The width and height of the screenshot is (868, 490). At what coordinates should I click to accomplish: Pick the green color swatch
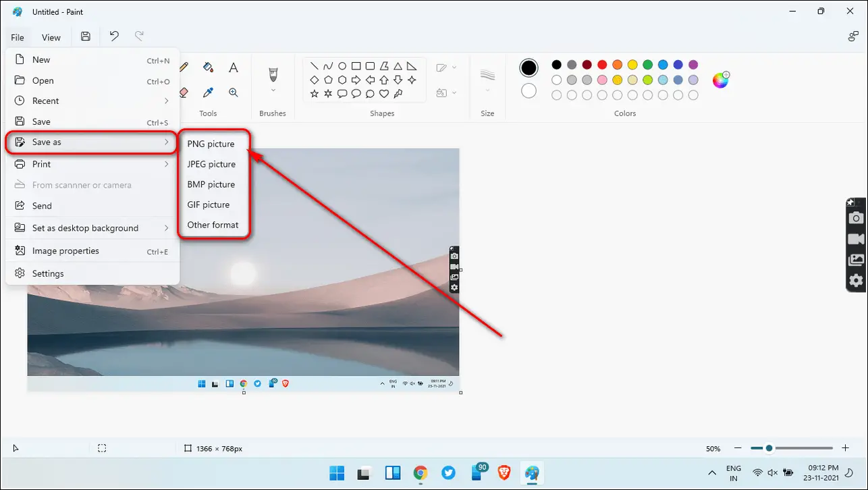click(x=648, y=65)
